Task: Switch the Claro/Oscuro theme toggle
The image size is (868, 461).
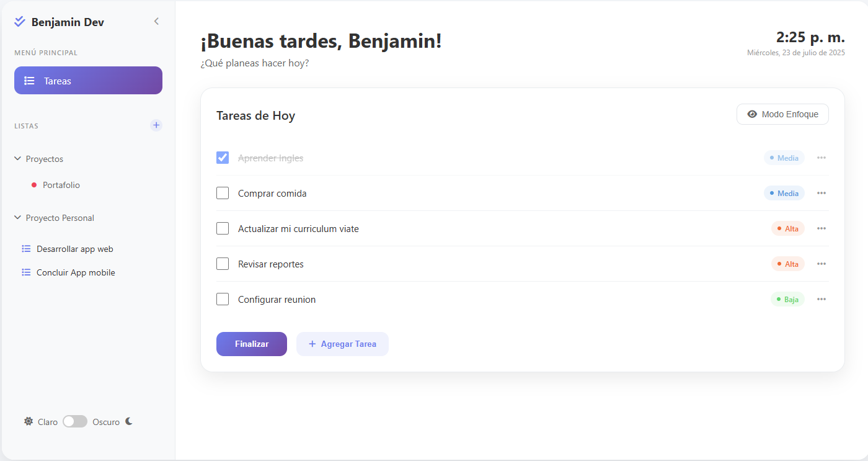Action: point(75,421)
